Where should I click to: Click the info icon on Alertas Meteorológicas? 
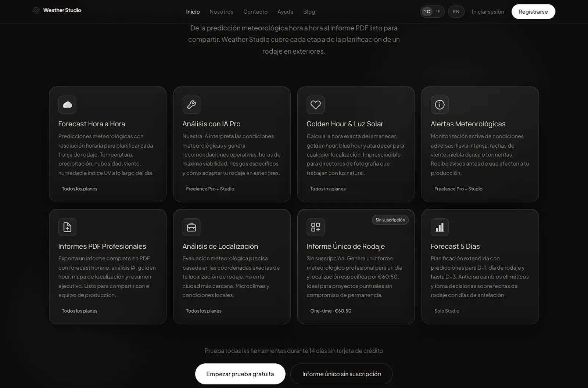pyautogui.click(x=440, y=105)
